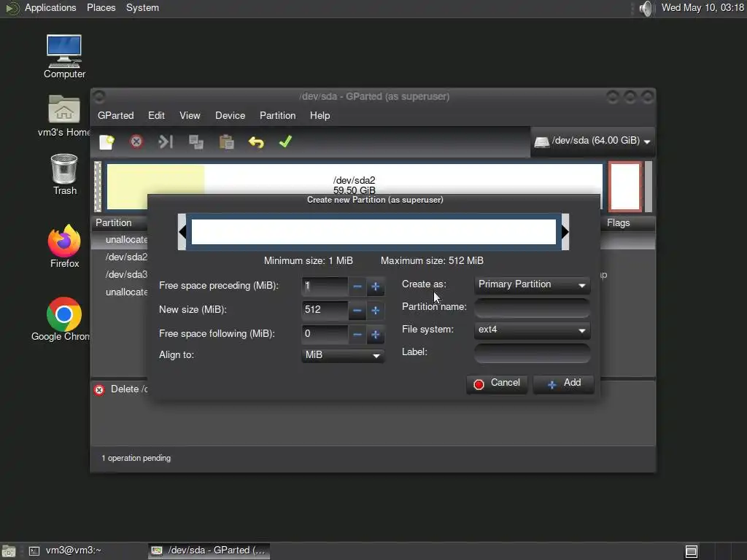Click the show desktop icon in bottom panel
This screenshot has width=747, height=560.
point(9,551)
